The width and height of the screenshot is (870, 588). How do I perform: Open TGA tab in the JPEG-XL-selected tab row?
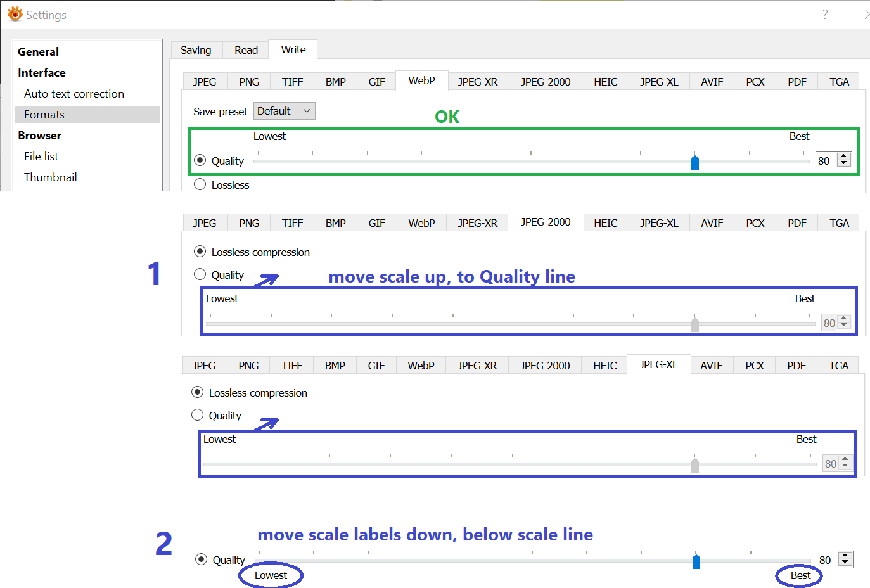pos(839,366)
